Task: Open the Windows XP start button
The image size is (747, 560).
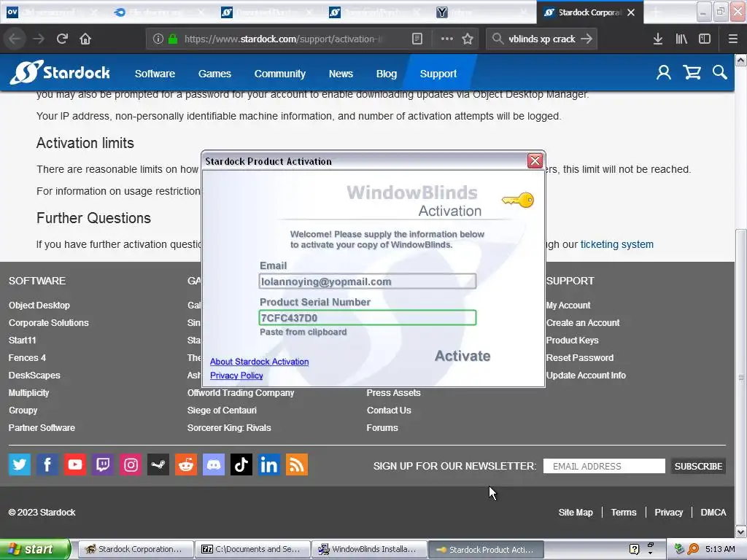Action: click(35, 549)
